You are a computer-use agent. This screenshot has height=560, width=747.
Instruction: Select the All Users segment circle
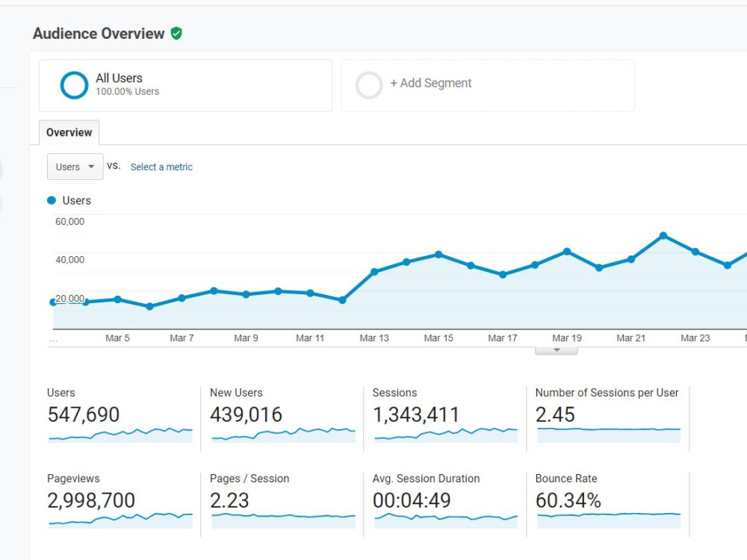[x=74, y=85]
